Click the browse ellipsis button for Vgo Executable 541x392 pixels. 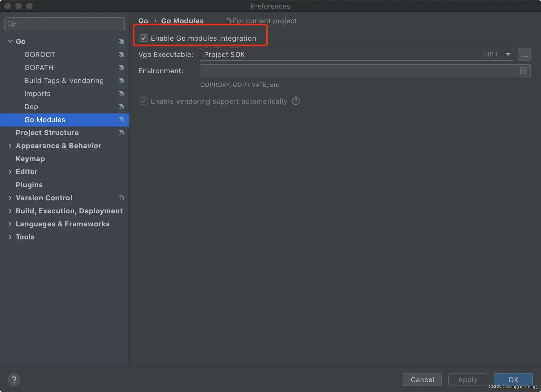[524, 55]
